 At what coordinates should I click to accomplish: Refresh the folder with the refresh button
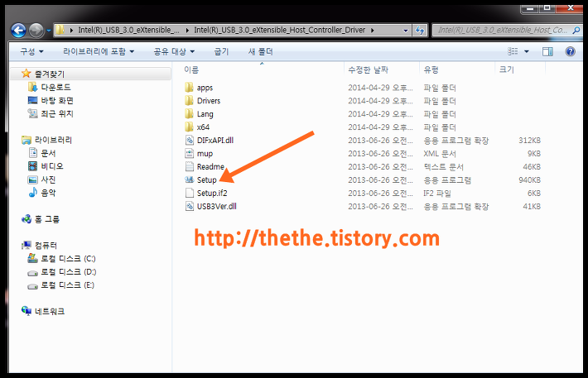click(x=420, y=31)
